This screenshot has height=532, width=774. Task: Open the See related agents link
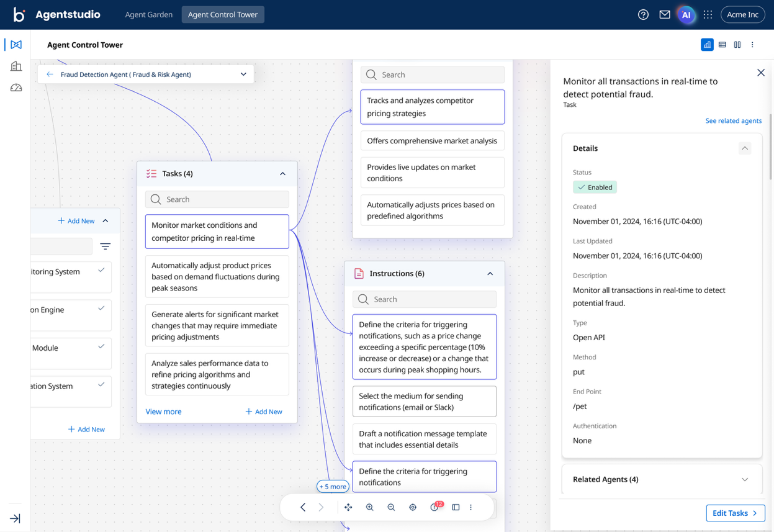click(733, 120)
